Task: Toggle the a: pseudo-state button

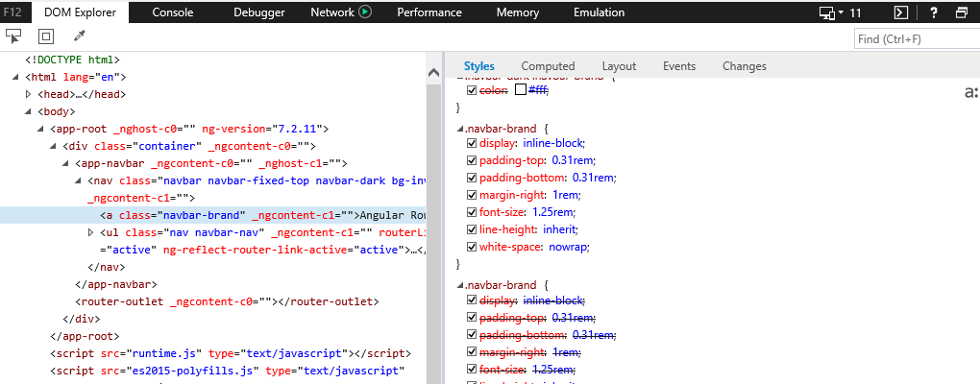Action: (x=971, y=93)
